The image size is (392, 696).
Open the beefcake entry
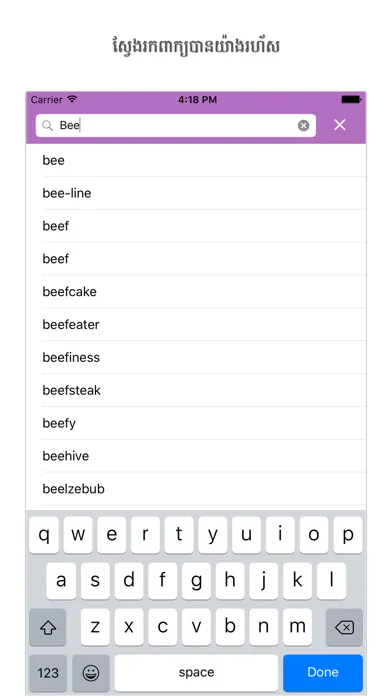pos(196,292)
